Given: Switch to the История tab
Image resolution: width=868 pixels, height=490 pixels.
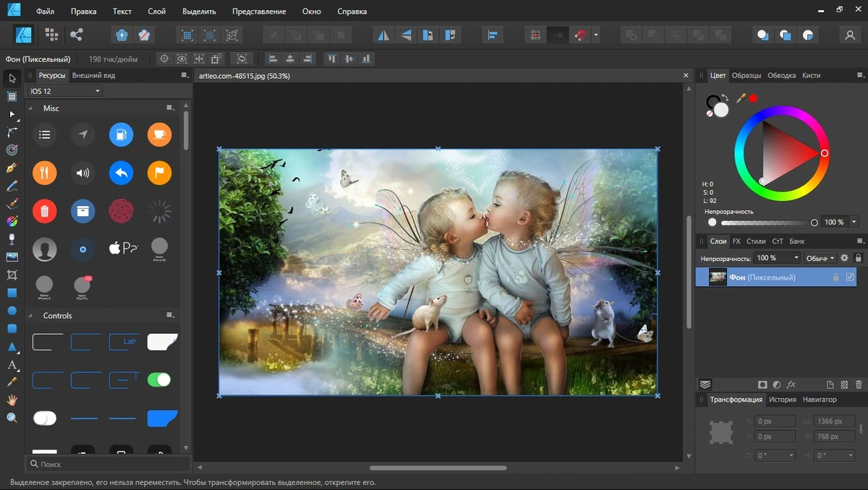Looking at the screenshot, I should (782, 400).
